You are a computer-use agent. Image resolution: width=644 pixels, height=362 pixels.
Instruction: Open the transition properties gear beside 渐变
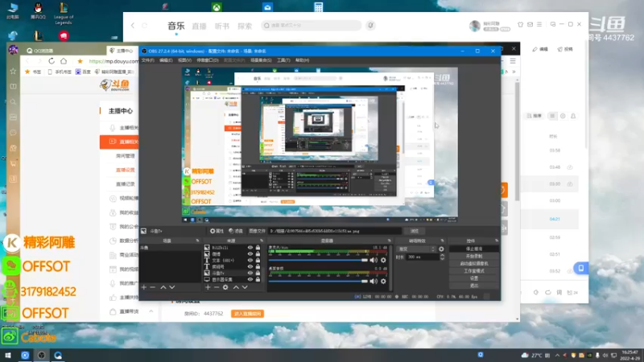point(441,249)
